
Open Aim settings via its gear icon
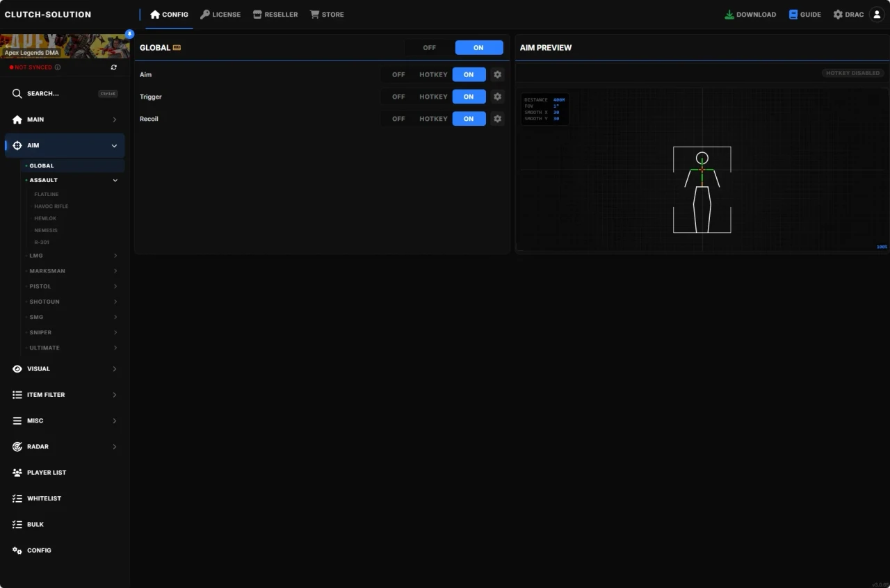pos(497,74)
